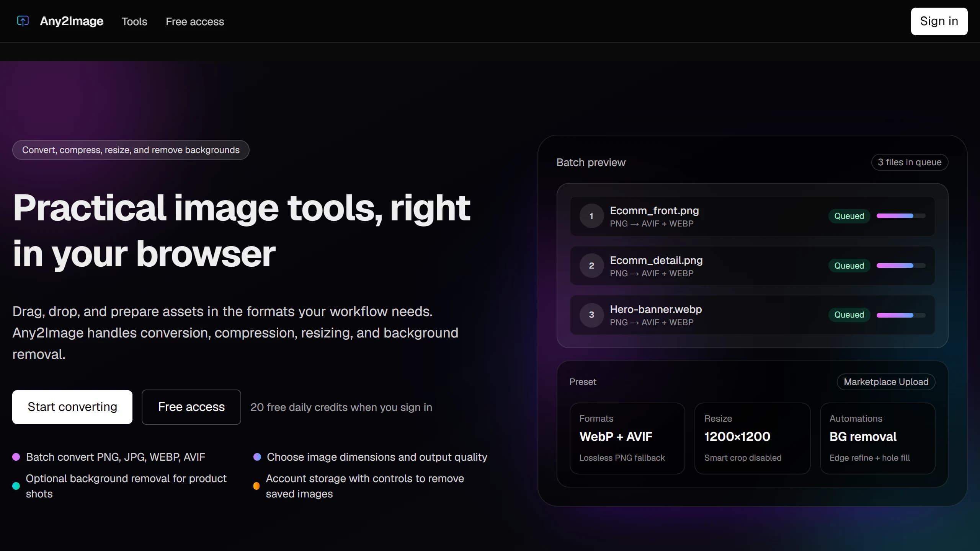
Task: Click the Queued status on Ecomm_detail.png
Action: click(849, 266)
